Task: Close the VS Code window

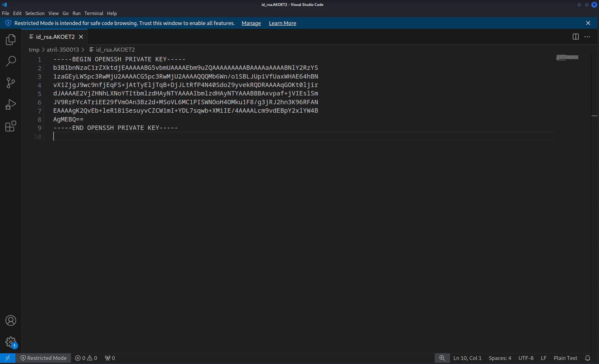Action: [594, 5]
